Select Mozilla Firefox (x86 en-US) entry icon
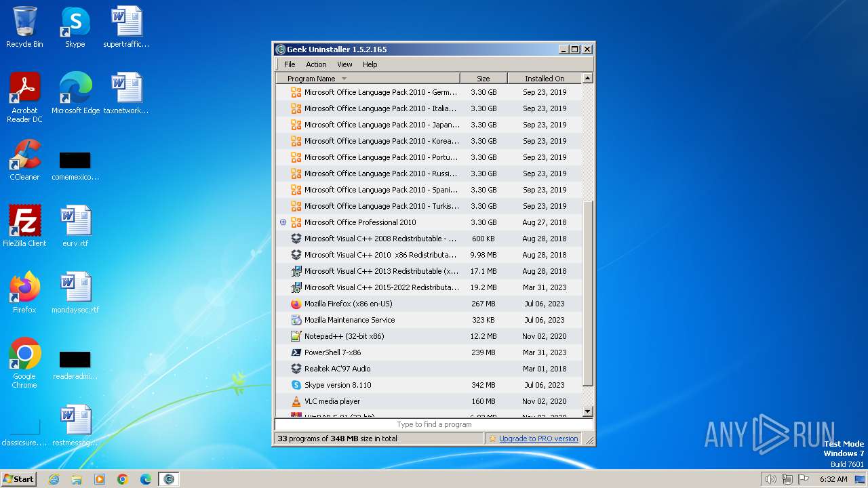The height and width of the screenshot is (488, 868). [x=296, y=304]
